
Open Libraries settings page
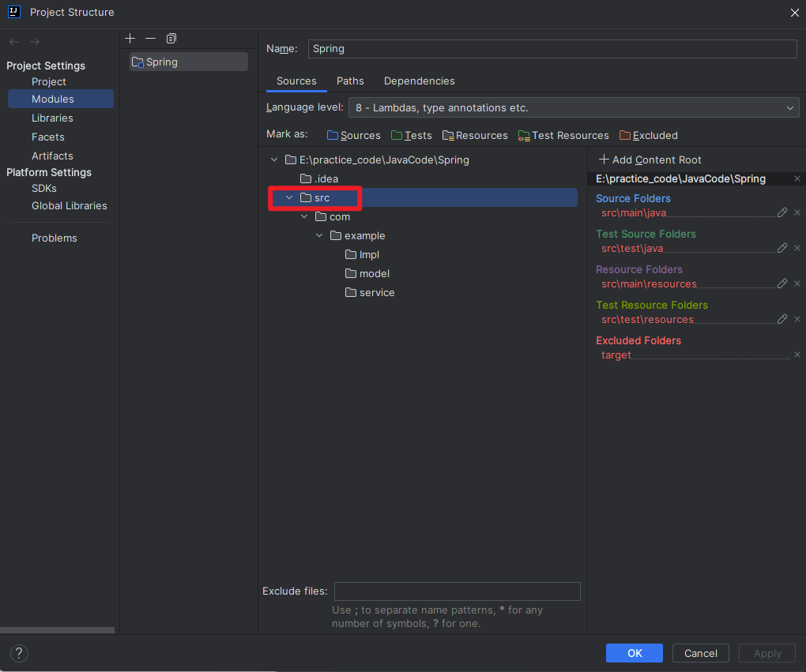[x=52, y=118]
